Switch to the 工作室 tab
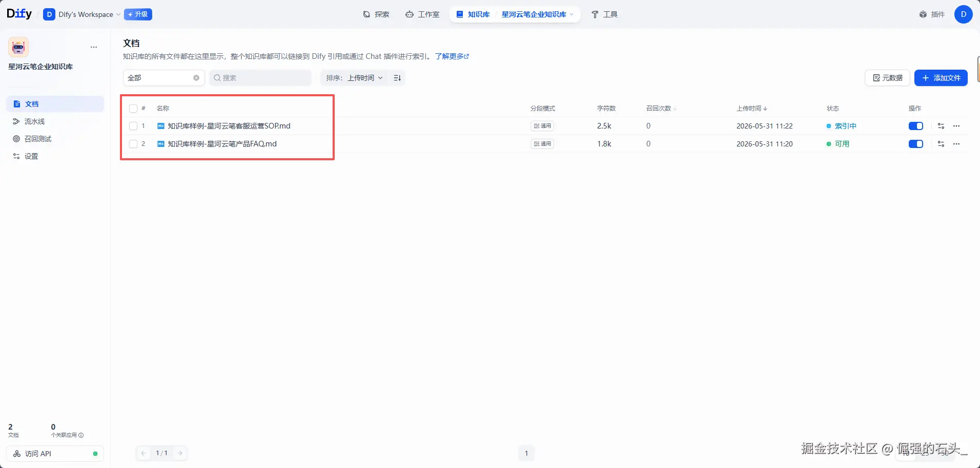This screenshot has height=468, width=980. (422, 14)
